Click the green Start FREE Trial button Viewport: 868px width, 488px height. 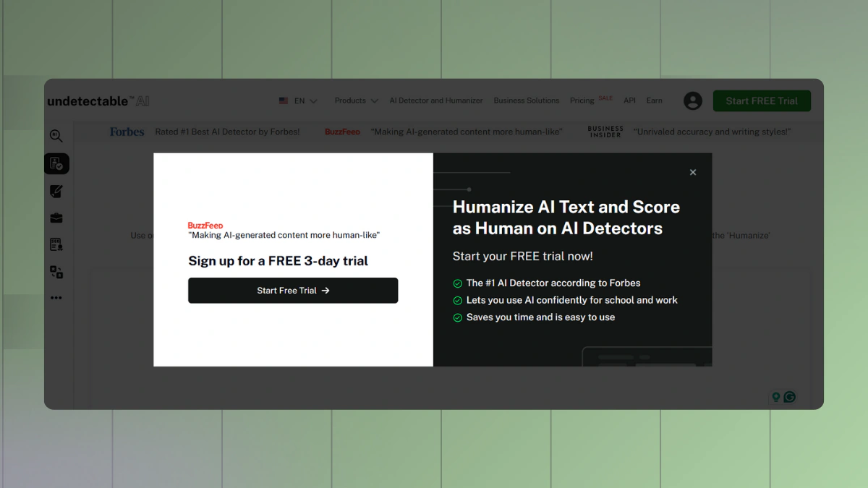pos(762,101)
